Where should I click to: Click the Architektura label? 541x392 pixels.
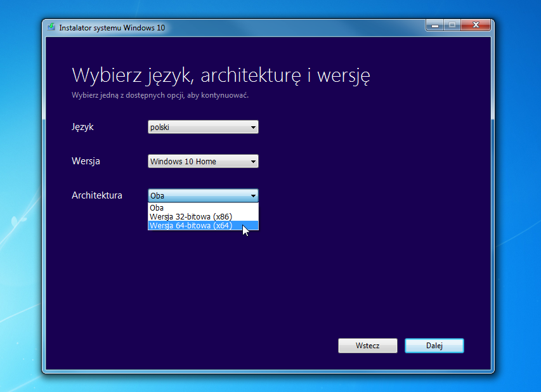[x=97, y=195]
